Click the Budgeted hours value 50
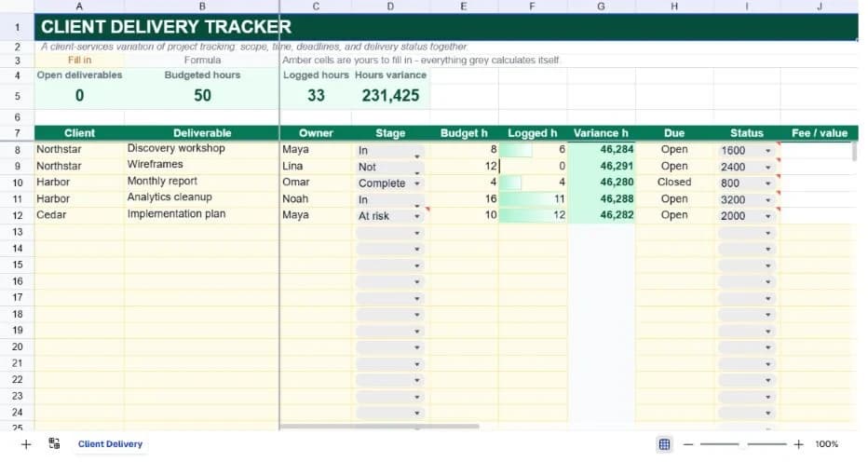Viewport: 868px width, 462px height. pos(202,95)
